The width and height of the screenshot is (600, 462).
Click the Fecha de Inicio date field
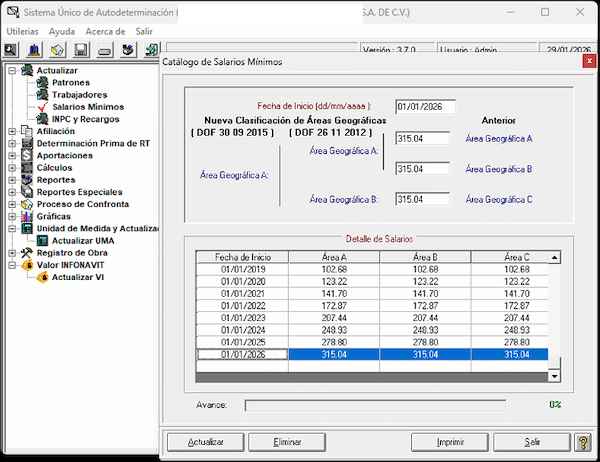tap(425, 106)
